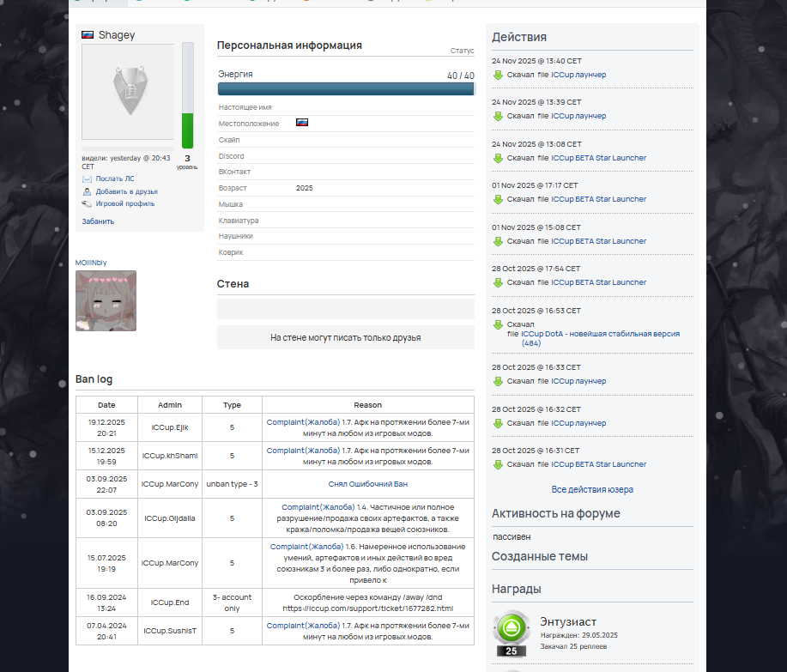Image resolution: width=787 pixels, height=672 pixels.
Task: Click the empty wall input field
Action: [345, 309]
